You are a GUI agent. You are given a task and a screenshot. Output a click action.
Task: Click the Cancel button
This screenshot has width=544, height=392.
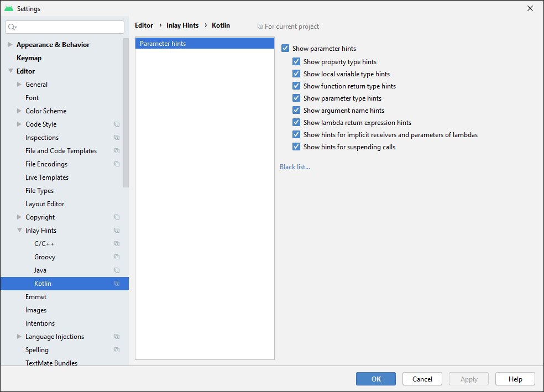(x=422, y=379)
